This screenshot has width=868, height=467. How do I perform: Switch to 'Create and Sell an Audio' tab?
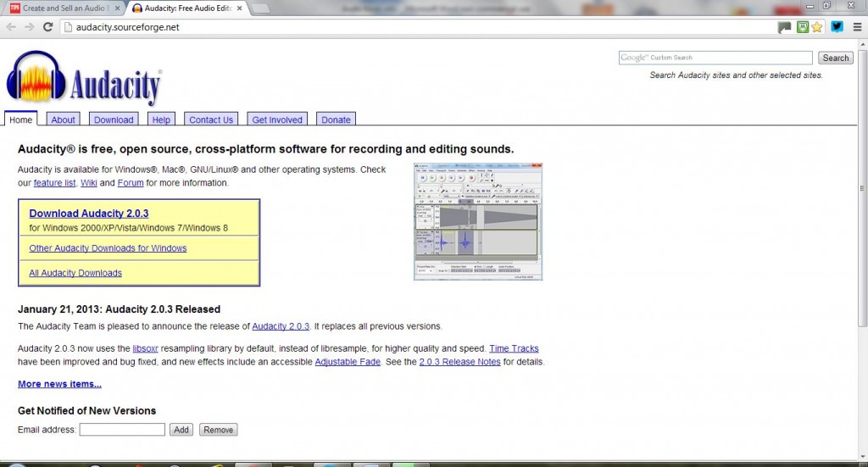(x=63, y=8)
